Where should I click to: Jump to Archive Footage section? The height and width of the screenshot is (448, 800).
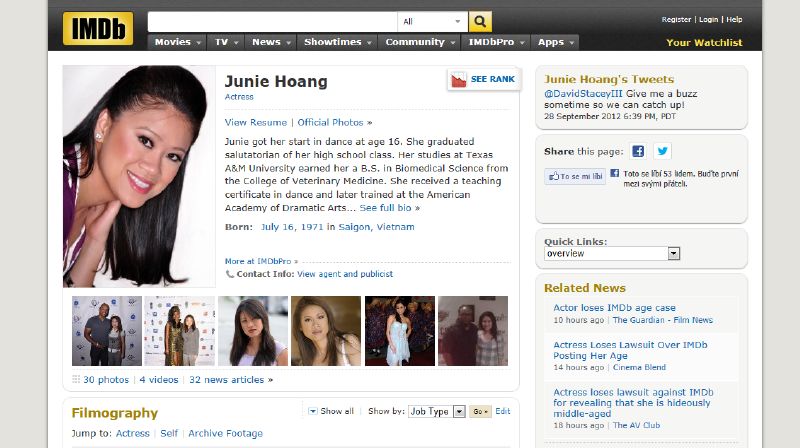tap(226, 433)
